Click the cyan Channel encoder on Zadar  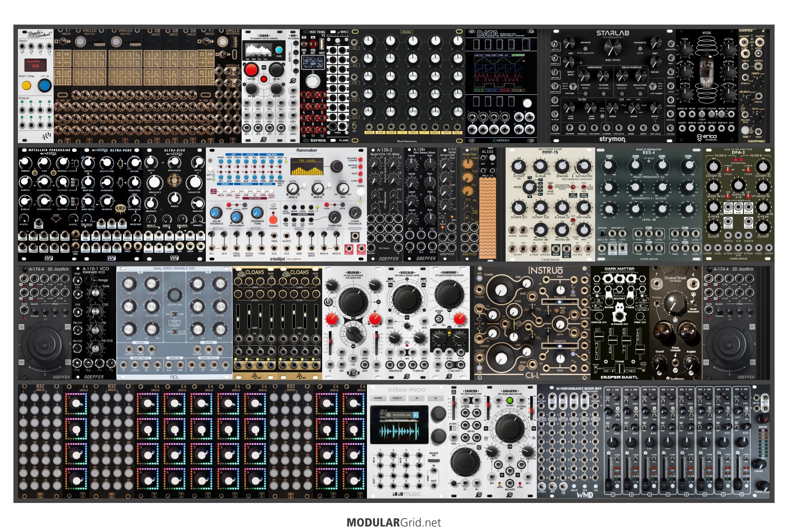coord(279,51)
